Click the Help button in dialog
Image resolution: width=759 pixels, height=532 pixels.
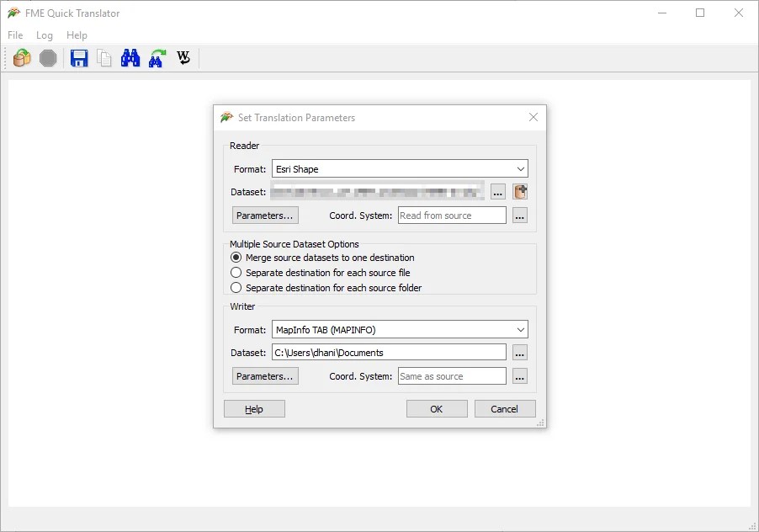(x=254, y=409)
